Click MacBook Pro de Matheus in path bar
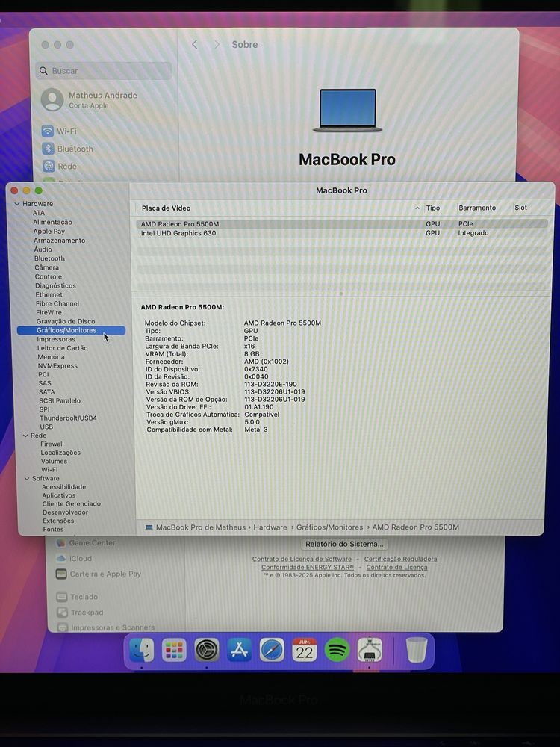 [201, 527]
